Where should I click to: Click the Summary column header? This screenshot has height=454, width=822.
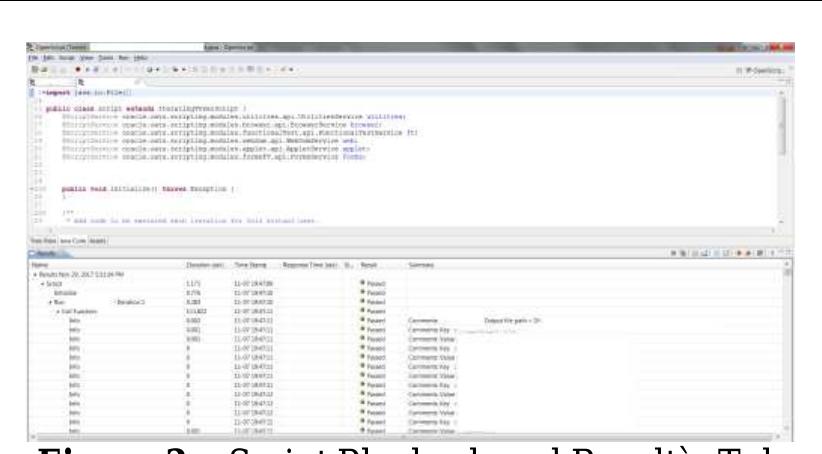tap(421, 265)
